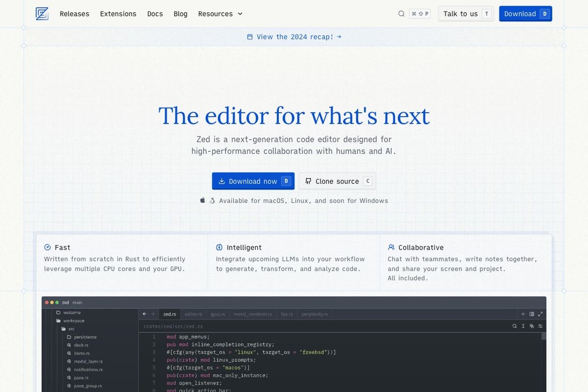Open the search magnifier icon in the navbar
The width and height of the screenshot is (588, 392).
pos(401,14)
